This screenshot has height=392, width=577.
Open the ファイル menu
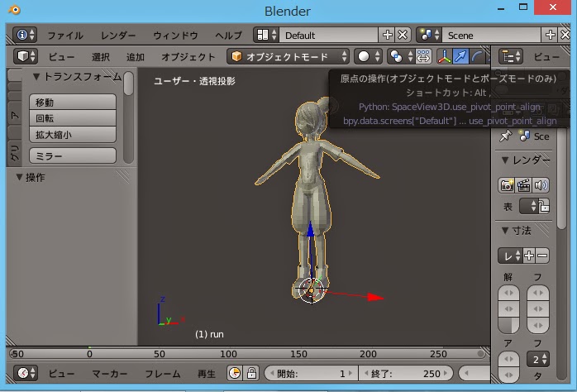point(65,36)
